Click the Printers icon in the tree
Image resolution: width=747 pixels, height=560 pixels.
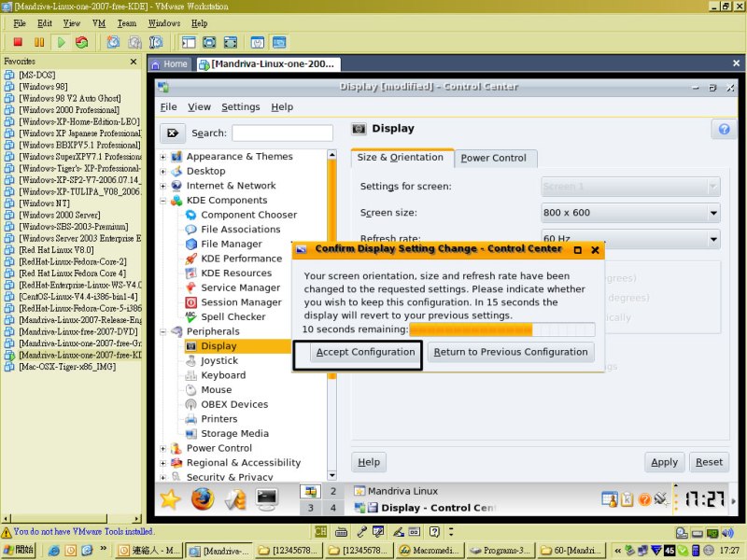pyautogui.click(x=191, y=419)
